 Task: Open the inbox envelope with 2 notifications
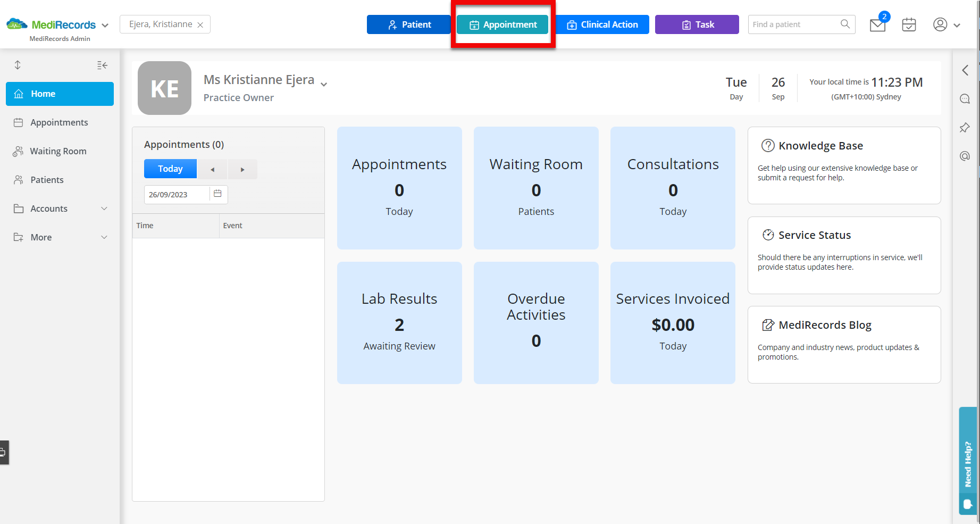(878, 24)
